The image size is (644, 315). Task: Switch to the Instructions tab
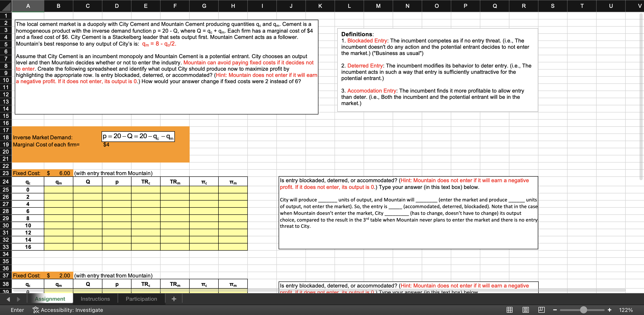tap(95, 298)
